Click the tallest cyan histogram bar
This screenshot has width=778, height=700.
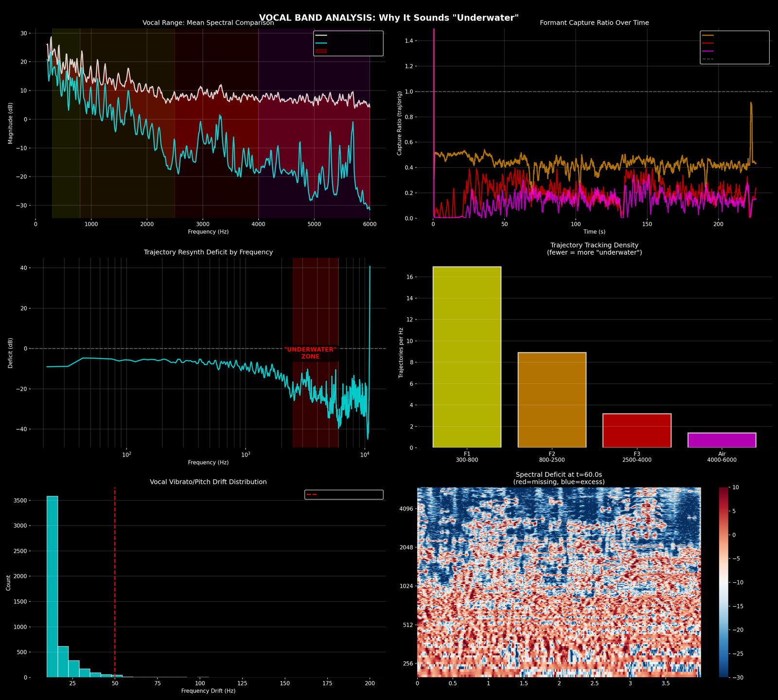[x=52, y=586]
